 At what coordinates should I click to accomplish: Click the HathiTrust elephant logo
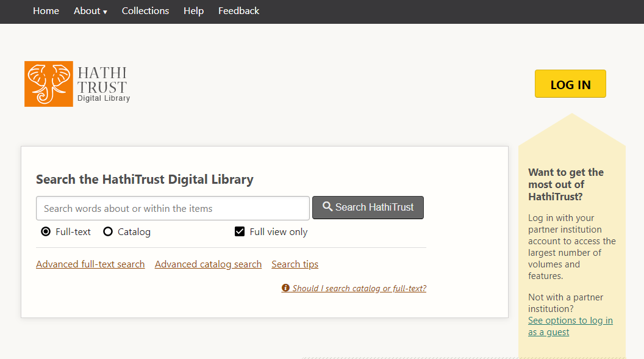tap(48, 84)
